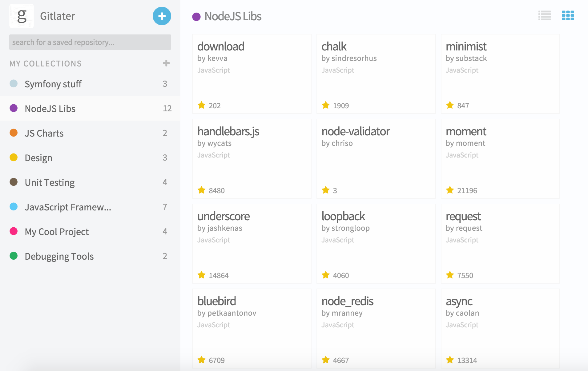Open the async repository title
588x371 pixels.
pos(459,301)
